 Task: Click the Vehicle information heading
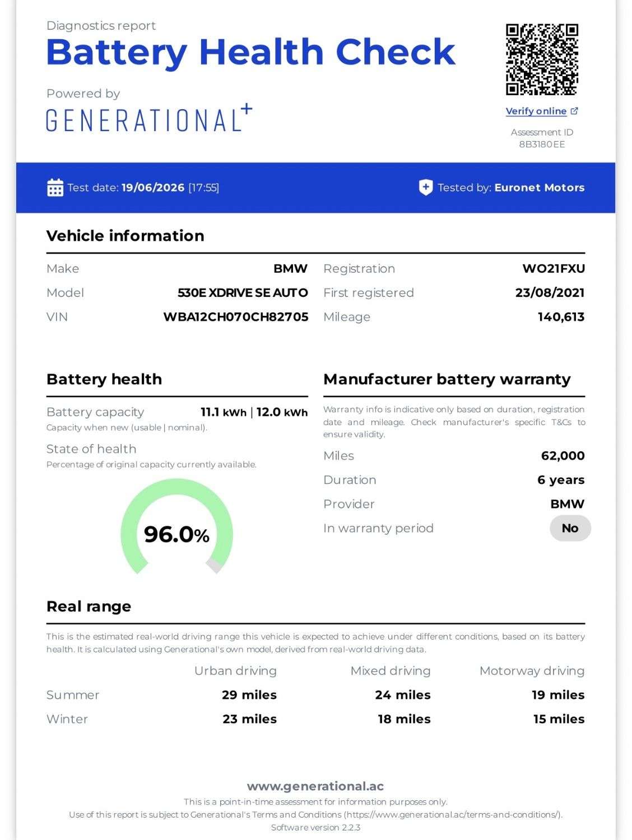pos(125,236)
